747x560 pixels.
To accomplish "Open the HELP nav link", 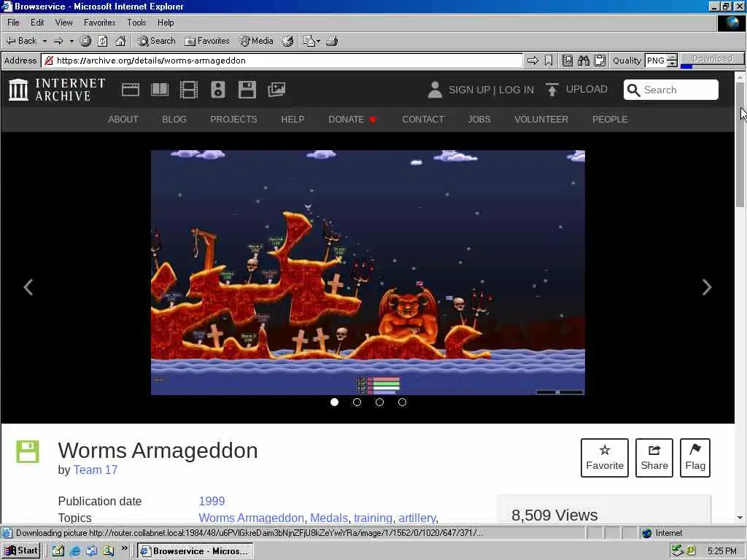I will tap(293, 119).
